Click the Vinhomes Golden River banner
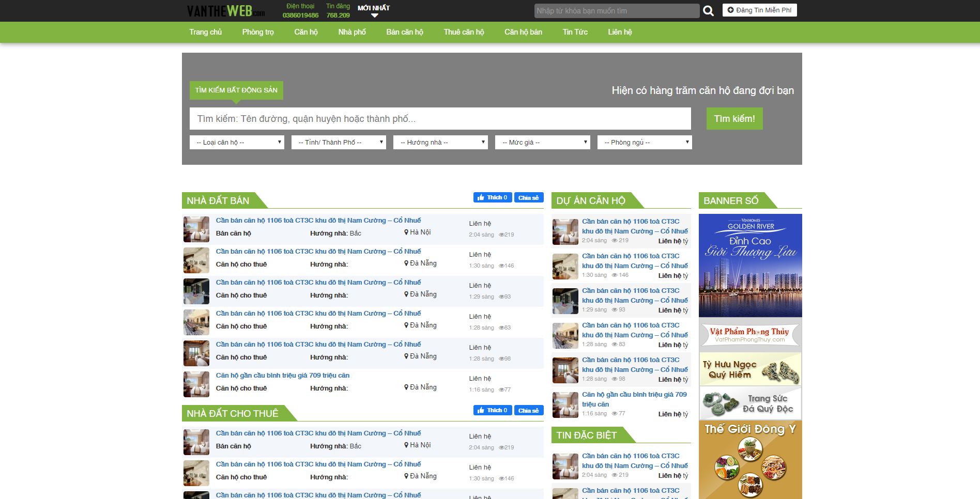This screenshot has width=980, height=499. (750, 265)
